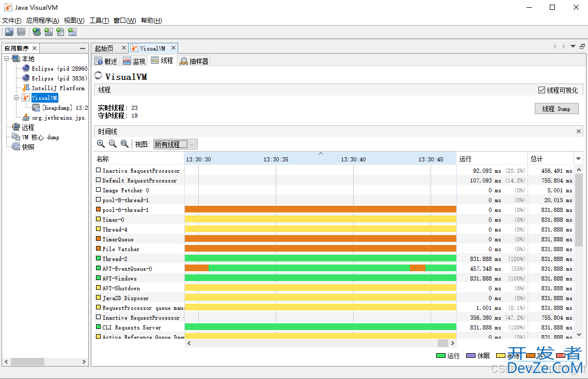Open the 窗口(W) menu
This screenshot has height=379, width=588.
[x=125, y=20]
